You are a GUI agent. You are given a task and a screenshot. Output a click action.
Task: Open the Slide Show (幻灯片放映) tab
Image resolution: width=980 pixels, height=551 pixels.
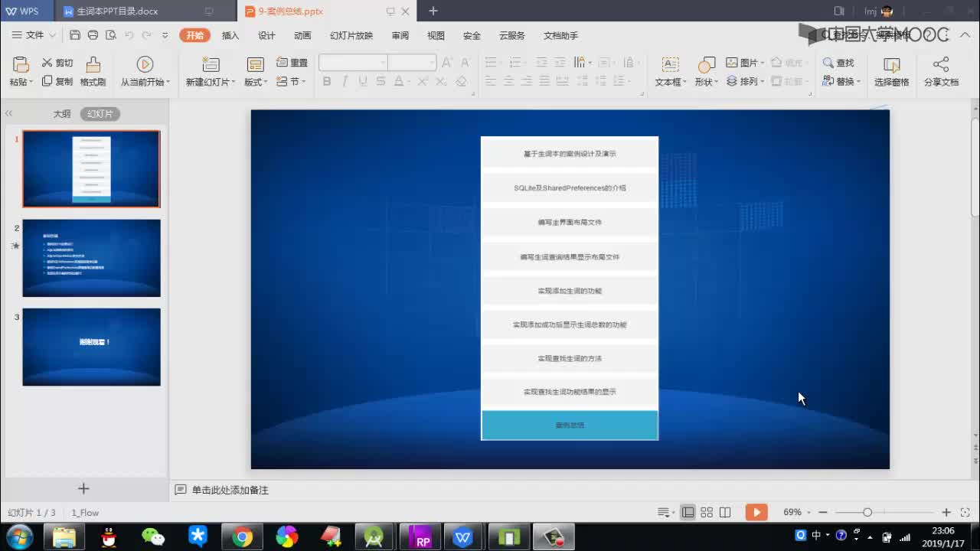click(351, 35)
